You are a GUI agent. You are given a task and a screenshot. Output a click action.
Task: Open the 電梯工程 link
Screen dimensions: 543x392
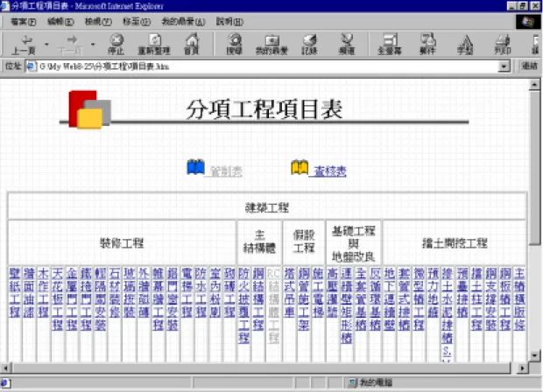tap(187, 292)
